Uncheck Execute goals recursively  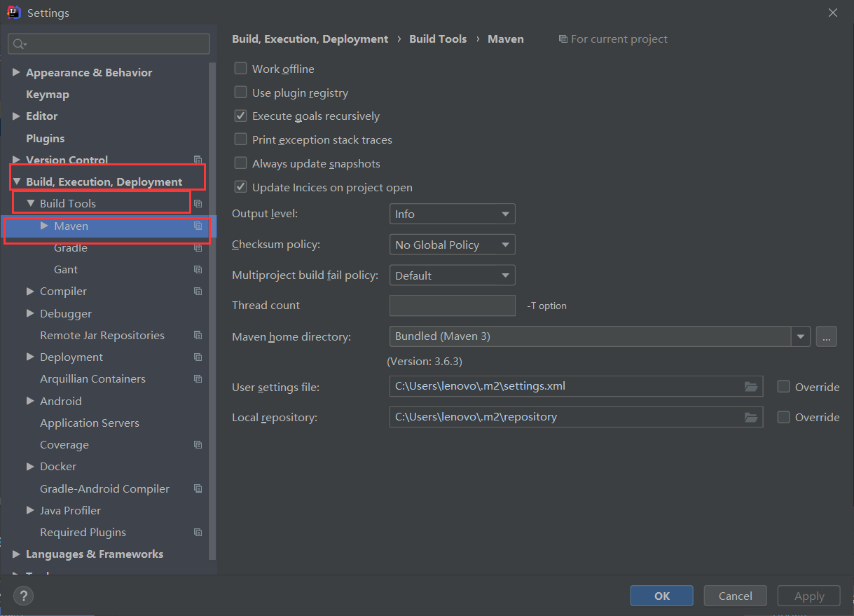tap(240, 116)
